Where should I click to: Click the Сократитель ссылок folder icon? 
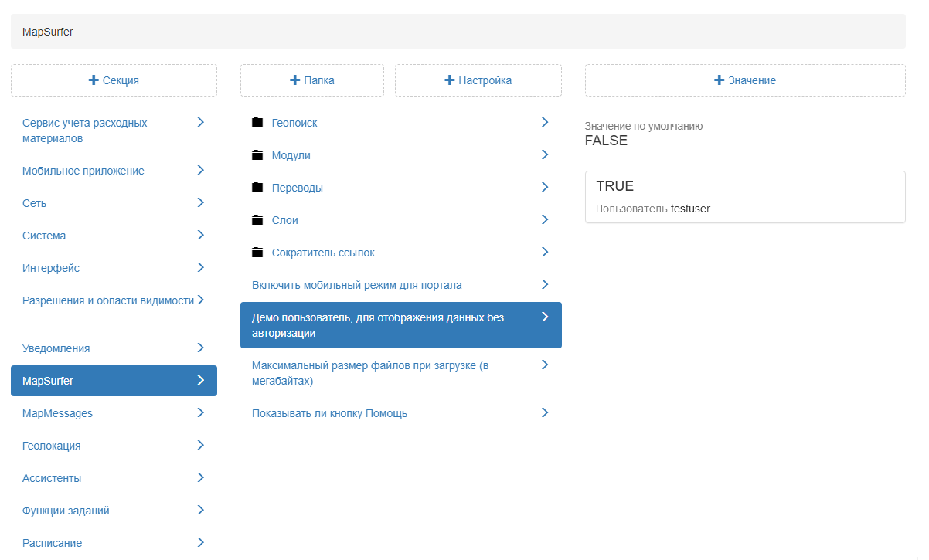tap(257, 253)
